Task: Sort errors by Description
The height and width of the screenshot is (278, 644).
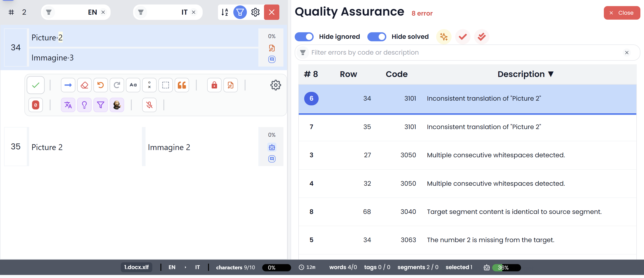Action: 526,74
